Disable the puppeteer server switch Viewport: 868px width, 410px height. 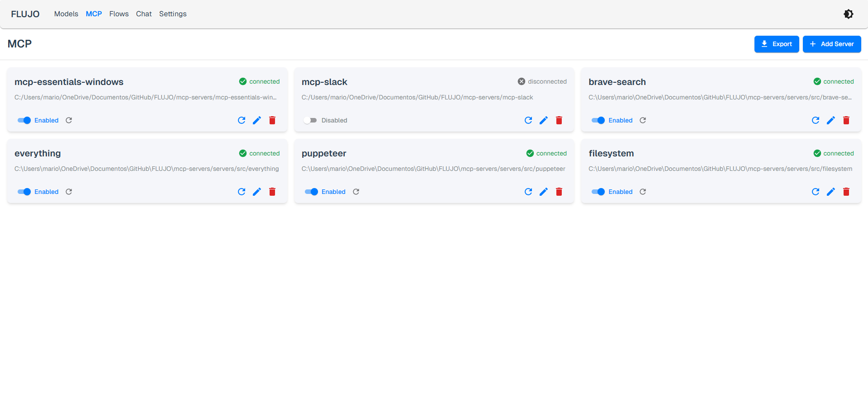[x=311, y=192]
